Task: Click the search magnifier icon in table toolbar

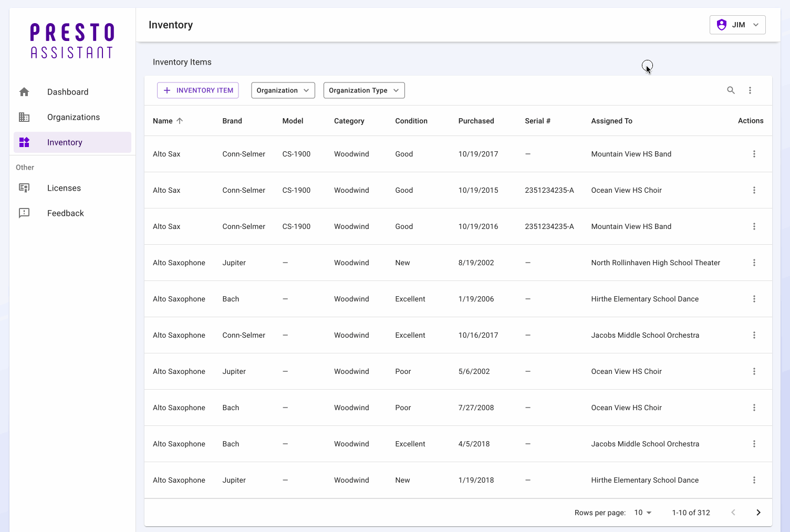Action: point(731,90)
